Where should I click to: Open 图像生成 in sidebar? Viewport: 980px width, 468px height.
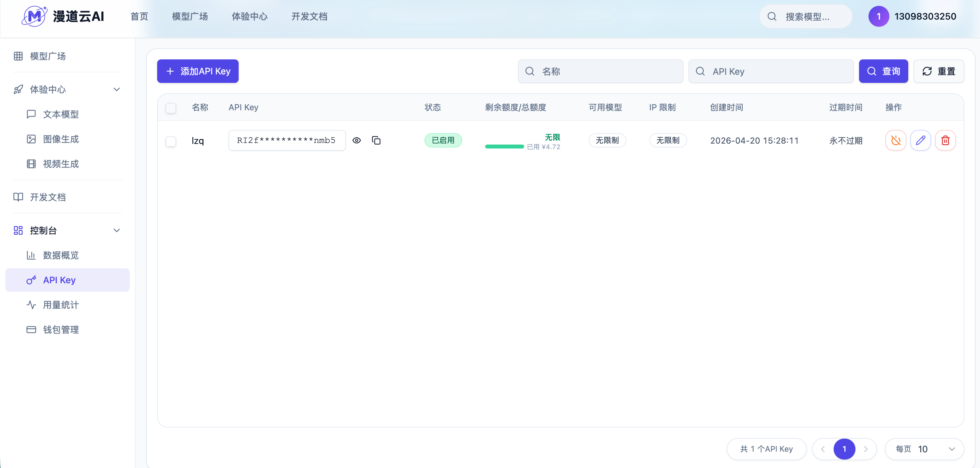click(x=61, y=139)
